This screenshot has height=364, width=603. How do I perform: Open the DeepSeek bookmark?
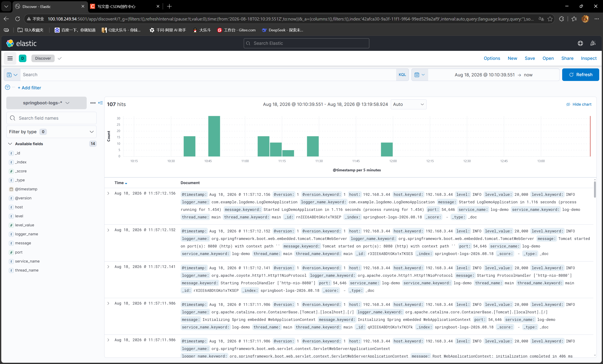point(282,30)
